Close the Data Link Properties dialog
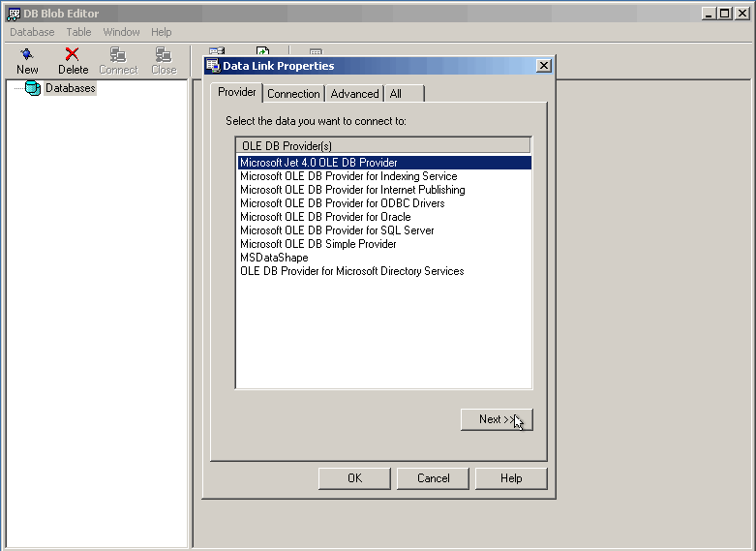 point(543,66)
